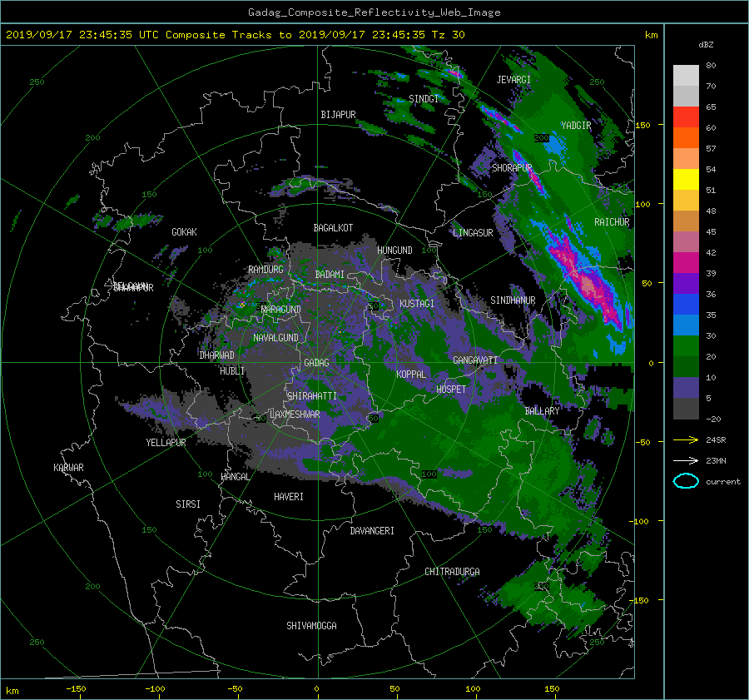
Task: Click the HAVERI city label
Action: [x=289, y=497]
